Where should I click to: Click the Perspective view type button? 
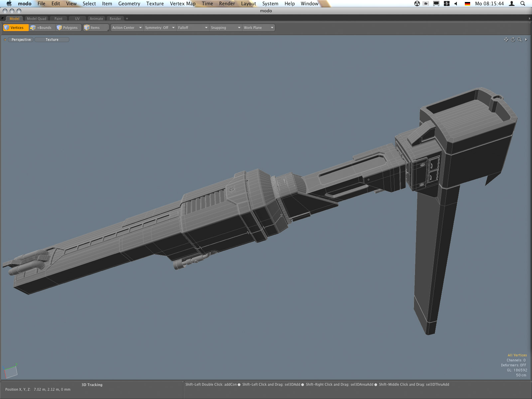pos(21,40)
